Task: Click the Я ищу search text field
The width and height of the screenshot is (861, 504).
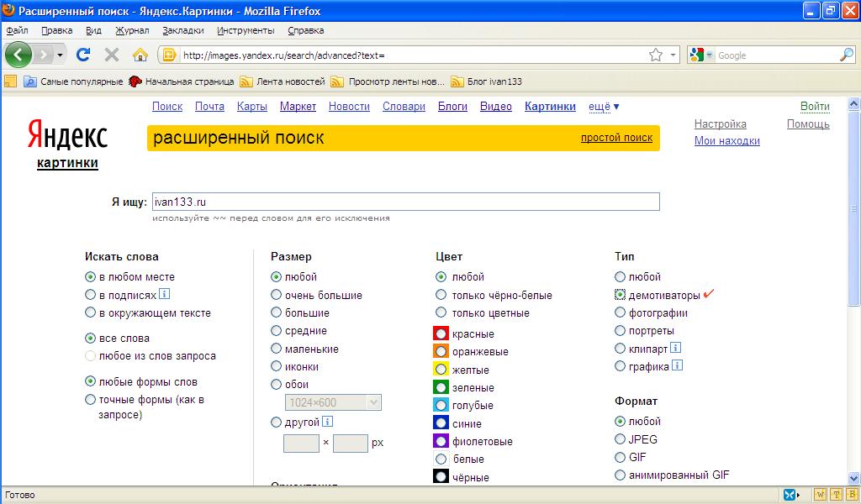Action: click(x=406, y=202)
